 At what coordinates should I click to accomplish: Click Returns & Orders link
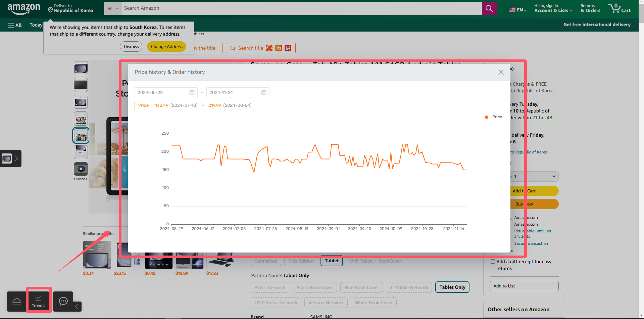click(x=590, y=8)
